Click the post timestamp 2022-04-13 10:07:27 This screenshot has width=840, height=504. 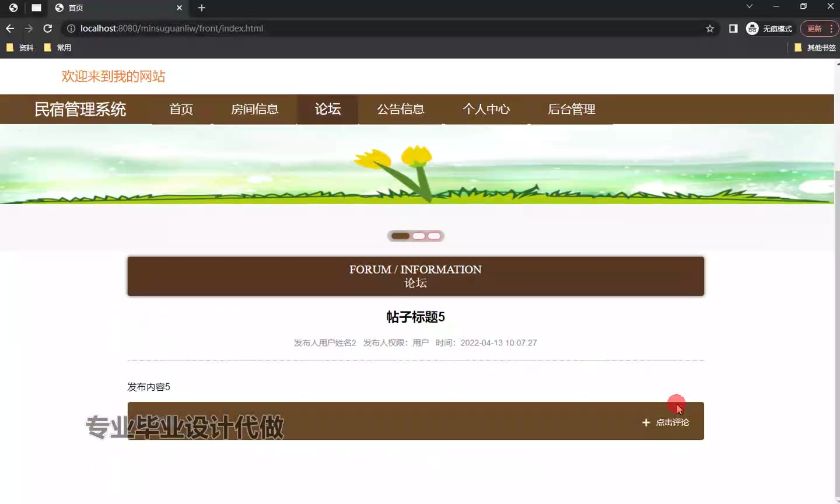499,343
